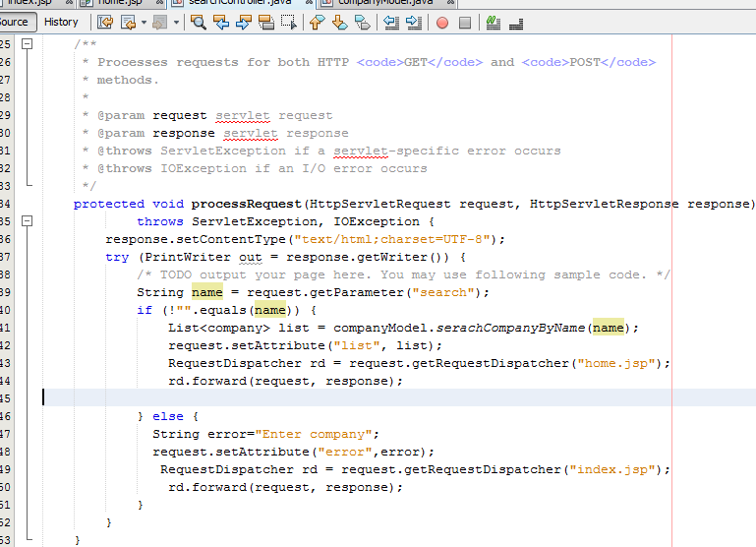This screenshot has width=756, height=547.
Task: Click the underlined 'out' variable
Action: point(251,257)
